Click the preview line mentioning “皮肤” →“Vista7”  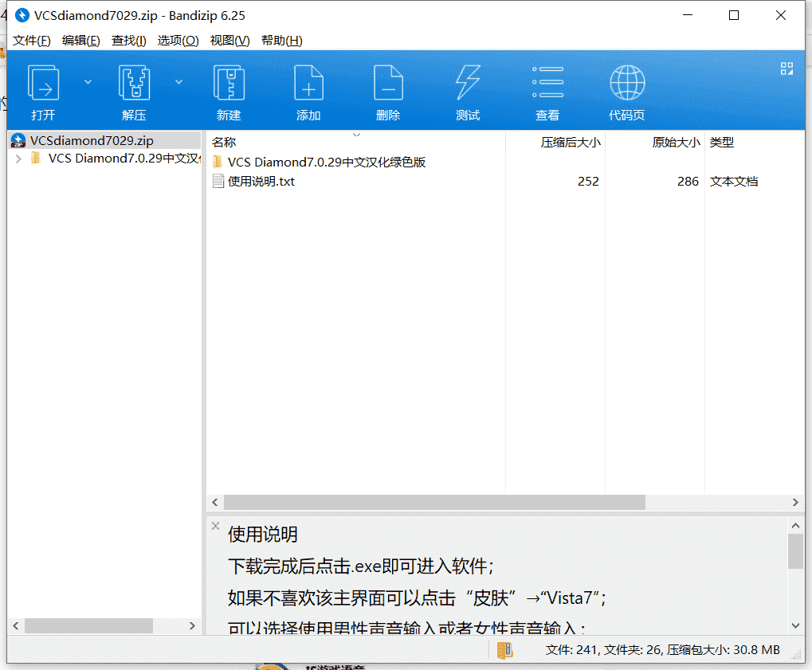point(416,598)
